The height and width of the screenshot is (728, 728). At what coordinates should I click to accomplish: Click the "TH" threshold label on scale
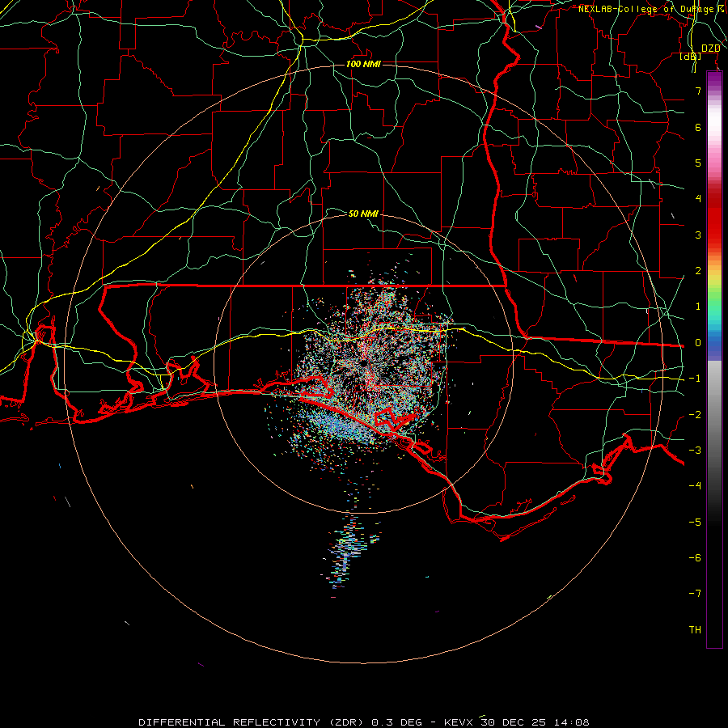pos(695,630)
